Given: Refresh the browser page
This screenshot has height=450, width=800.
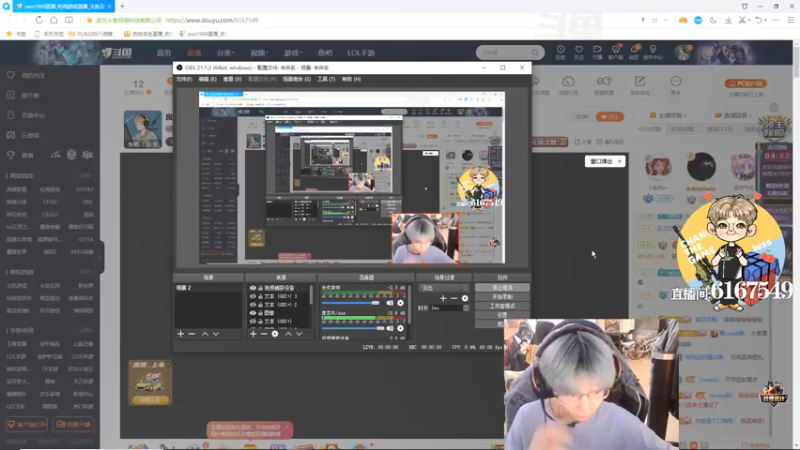Looking at the screenshot, I should (x=39, y=20).
